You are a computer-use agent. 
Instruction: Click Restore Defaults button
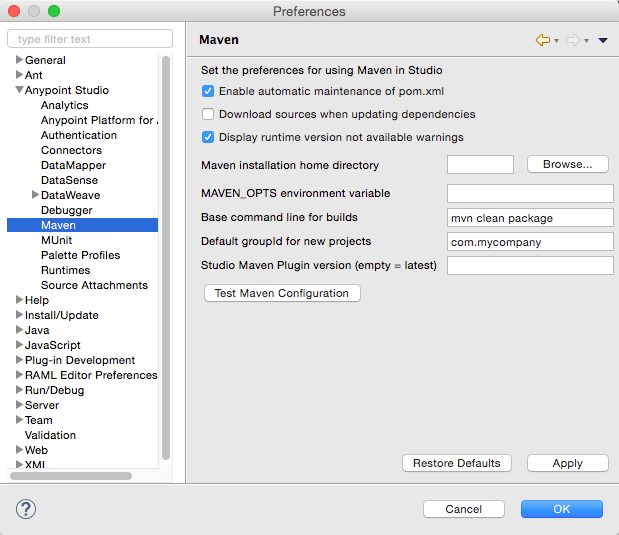pyautogui.click(x=457, y=463)
